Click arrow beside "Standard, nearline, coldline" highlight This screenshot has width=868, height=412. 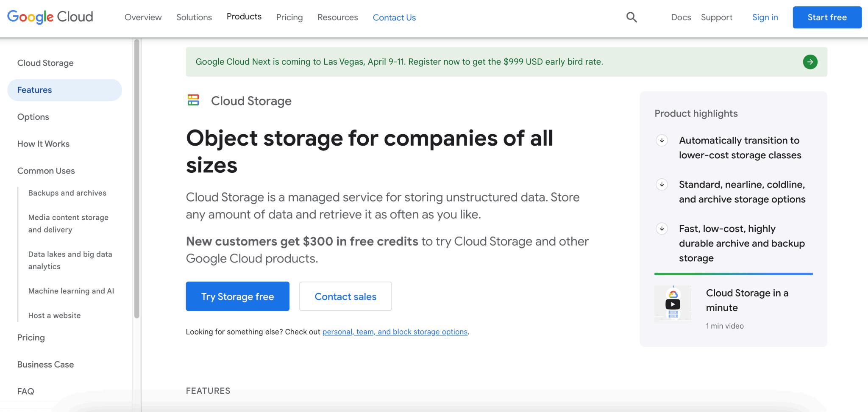pos(662,185)
